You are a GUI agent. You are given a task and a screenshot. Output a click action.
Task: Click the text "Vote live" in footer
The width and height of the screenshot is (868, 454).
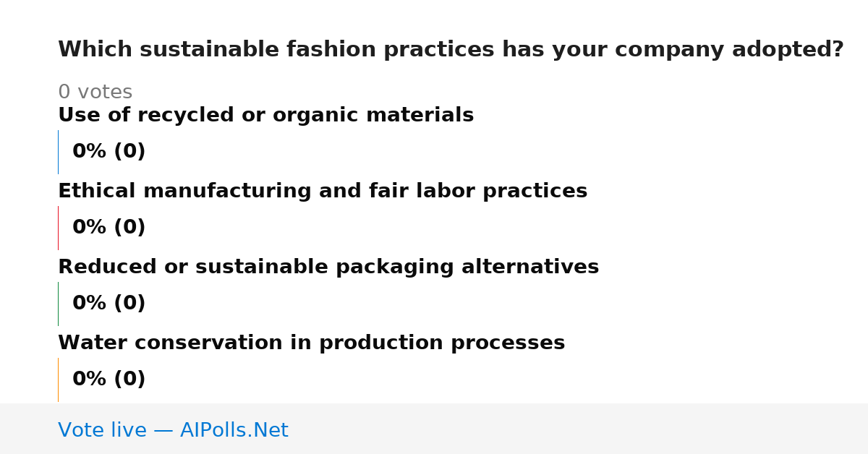[x=102, y=430]
